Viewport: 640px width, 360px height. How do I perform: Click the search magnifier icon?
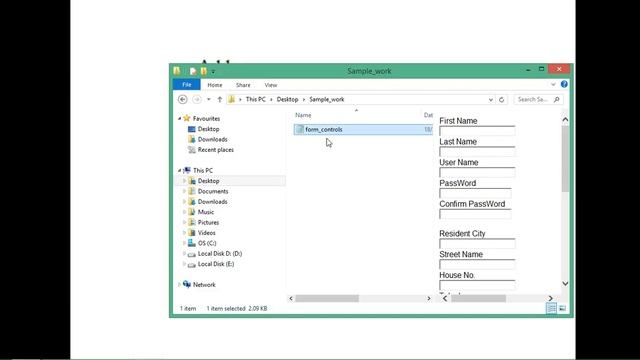coord(556,99)
